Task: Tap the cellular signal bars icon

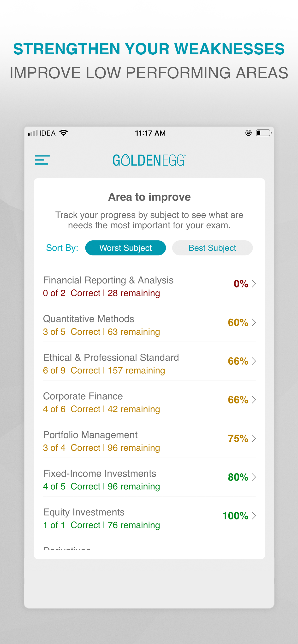Action: (33, 133)
